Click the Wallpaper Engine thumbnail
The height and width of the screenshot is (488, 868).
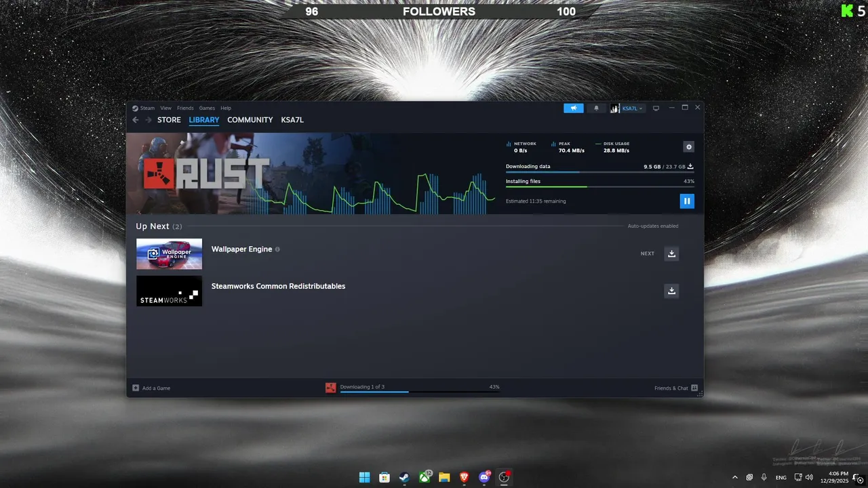169,253
